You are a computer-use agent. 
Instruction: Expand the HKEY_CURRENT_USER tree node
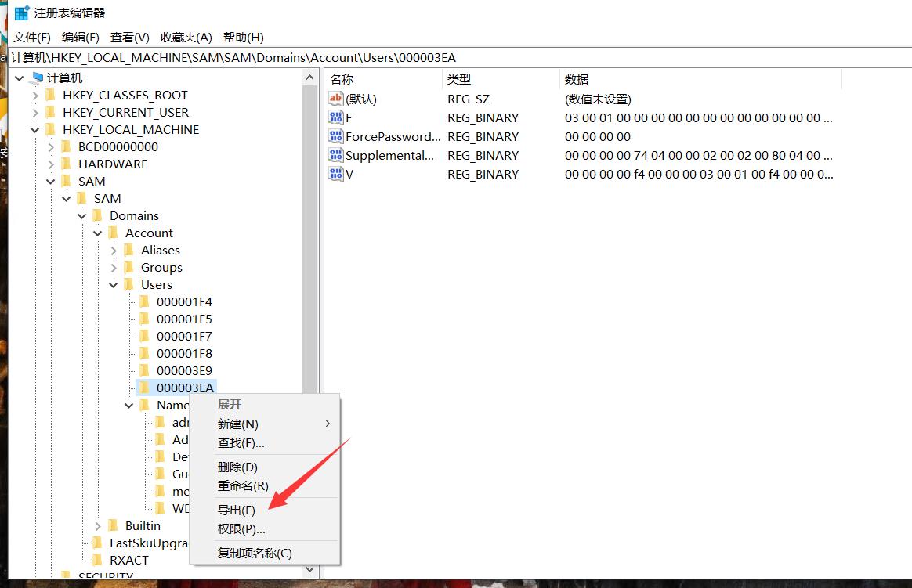point(34,113)
